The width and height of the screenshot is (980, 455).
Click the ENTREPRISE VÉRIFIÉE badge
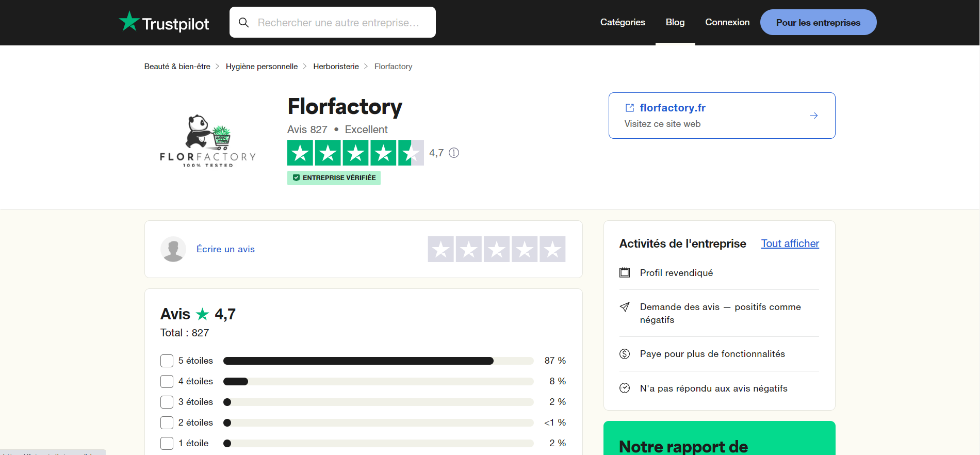click(x=334, y=177)
